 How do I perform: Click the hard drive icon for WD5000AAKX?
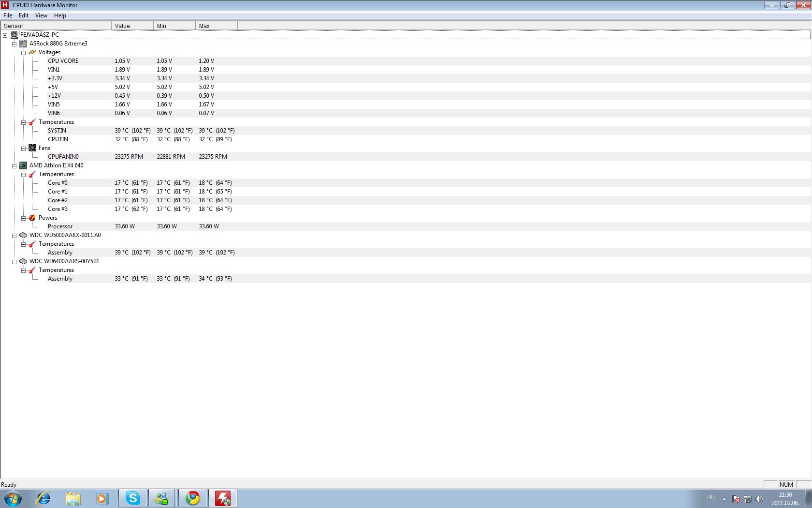point(23,235)
